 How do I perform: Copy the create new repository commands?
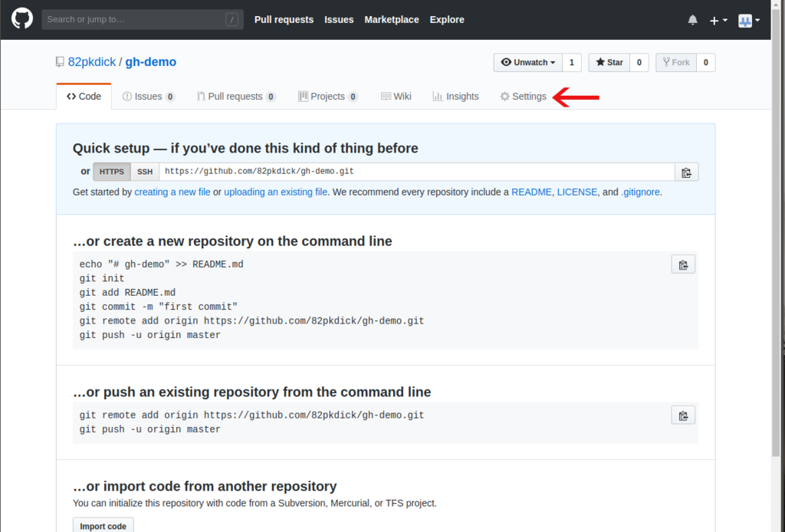(x=683, y=264)
